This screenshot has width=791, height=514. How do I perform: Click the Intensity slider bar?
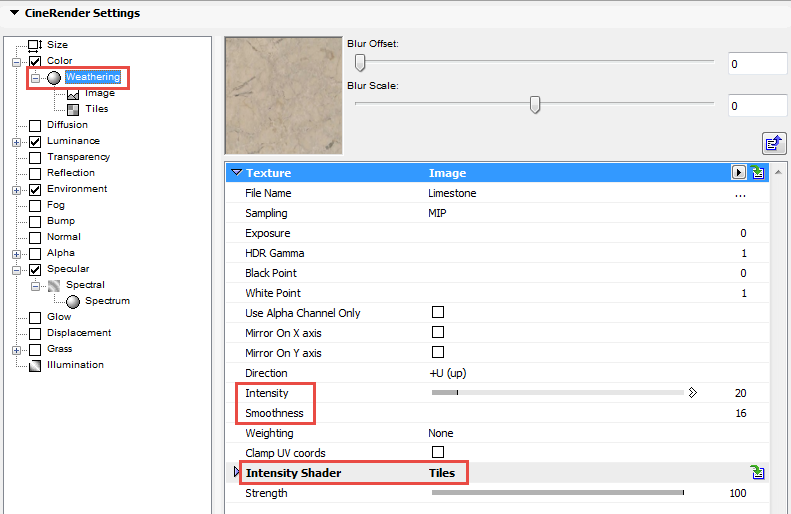pos(557,392)
